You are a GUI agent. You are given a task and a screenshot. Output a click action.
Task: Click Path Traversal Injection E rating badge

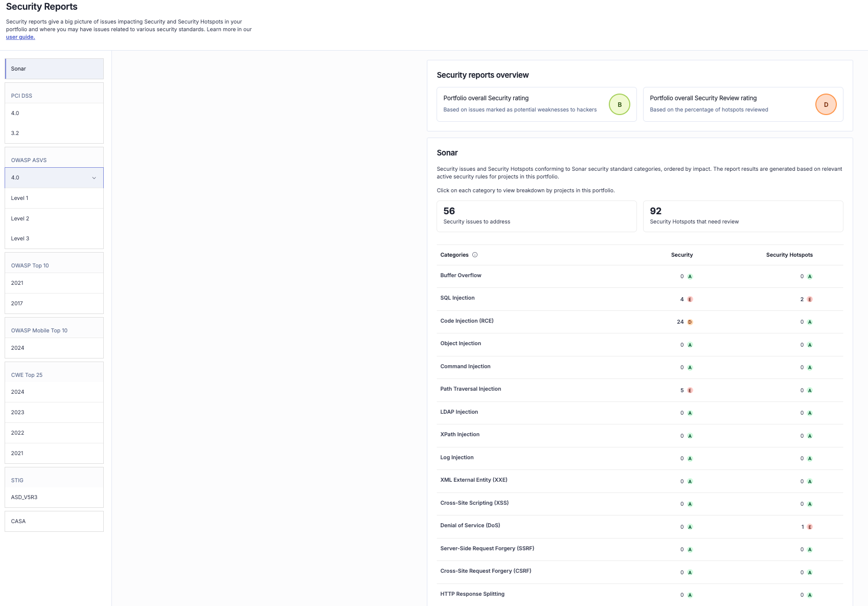pos(690,390)
